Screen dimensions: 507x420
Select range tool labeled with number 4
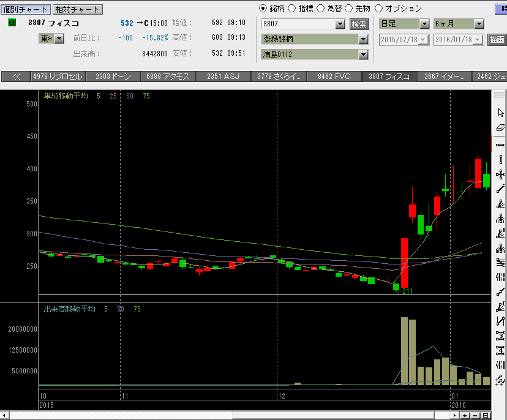coord(500,350)
